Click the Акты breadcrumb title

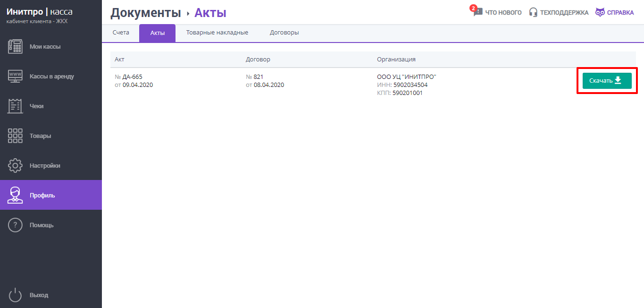coord(210,13)
